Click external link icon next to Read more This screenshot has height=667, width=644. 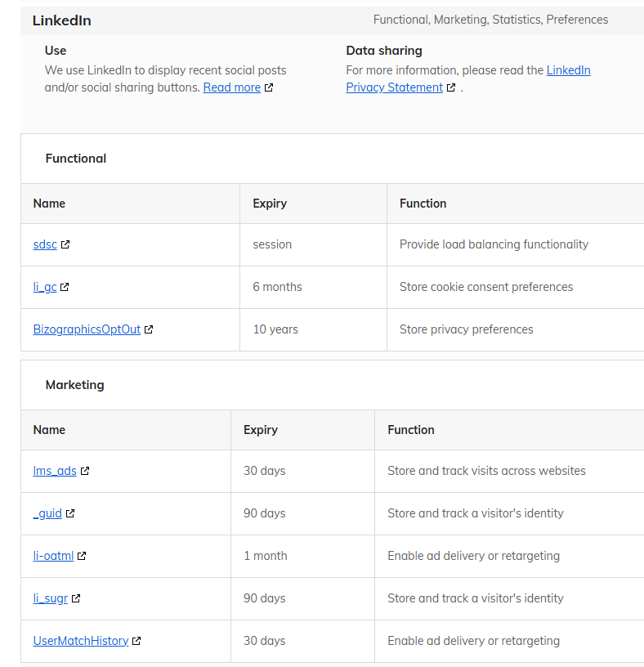(x=269, y=87)
